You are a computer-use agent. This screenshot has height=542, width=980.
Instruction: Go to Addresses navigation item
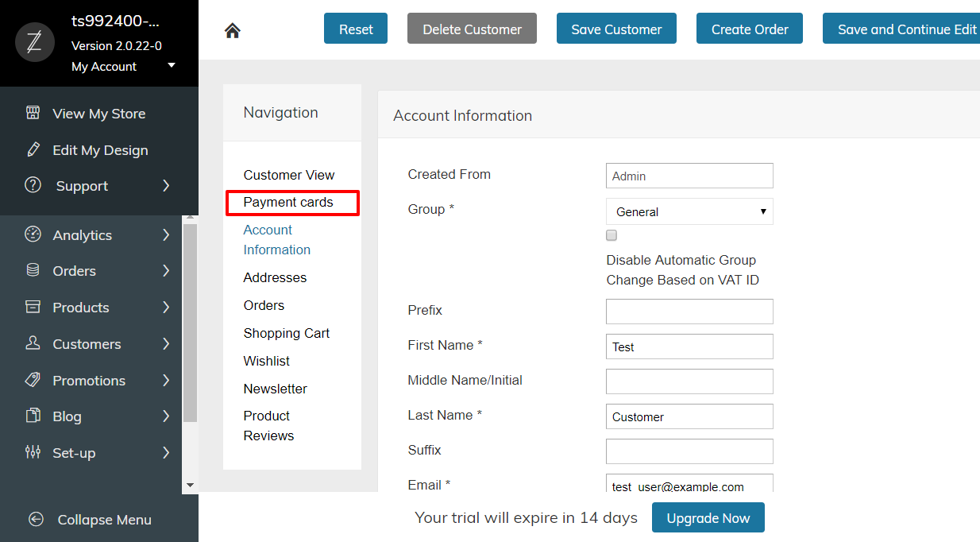(x=275, y=277)
